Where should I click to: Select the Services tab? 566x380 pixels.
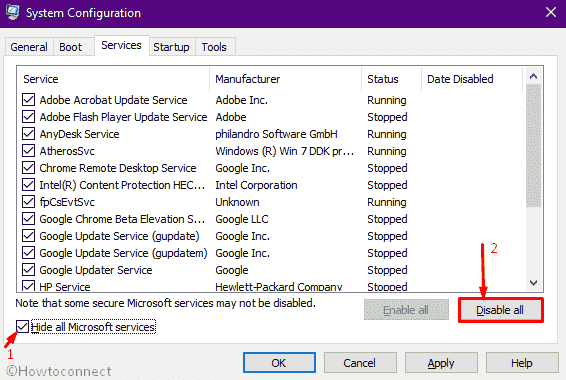pos(121,45)
